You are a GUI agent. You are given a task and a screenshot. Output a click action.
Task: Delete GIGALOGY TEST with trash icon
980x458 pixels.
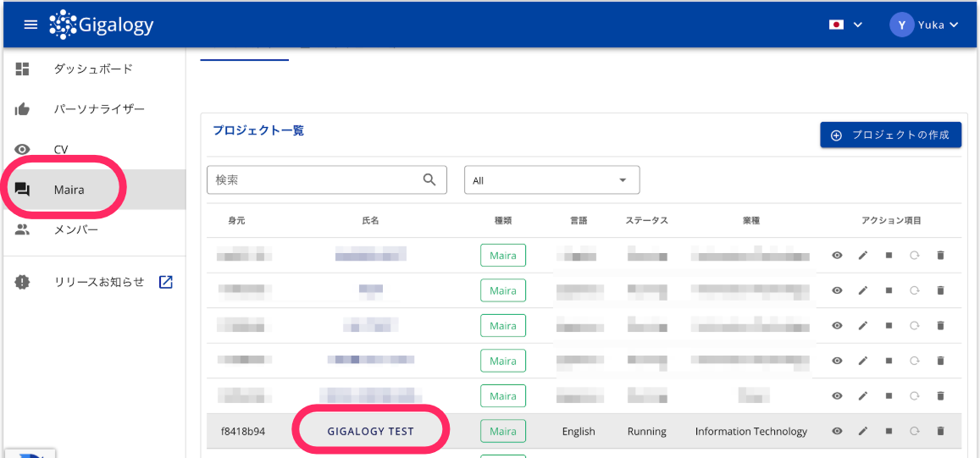[939, 431]
